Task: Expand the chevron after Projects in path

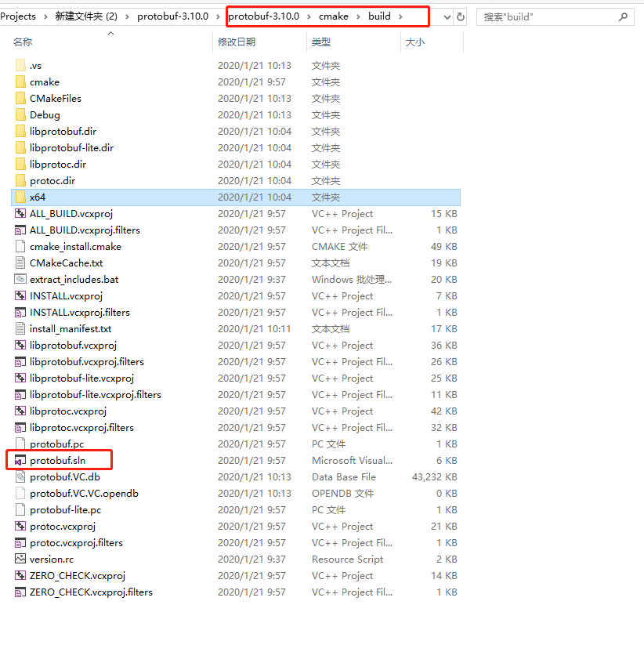Action: pyautogui.click(x=45, y=16)
